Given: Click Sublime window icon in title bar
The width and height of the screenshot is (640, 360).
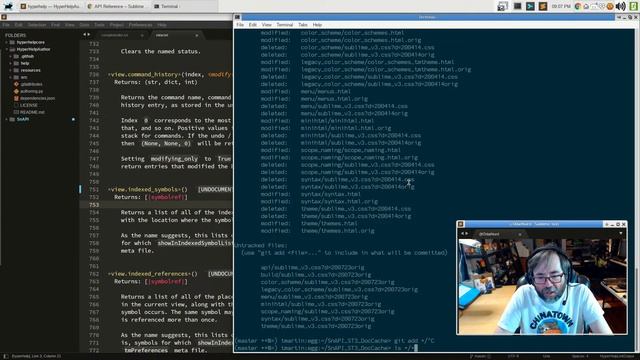Looking at the screenshot, I should point(4,17).
